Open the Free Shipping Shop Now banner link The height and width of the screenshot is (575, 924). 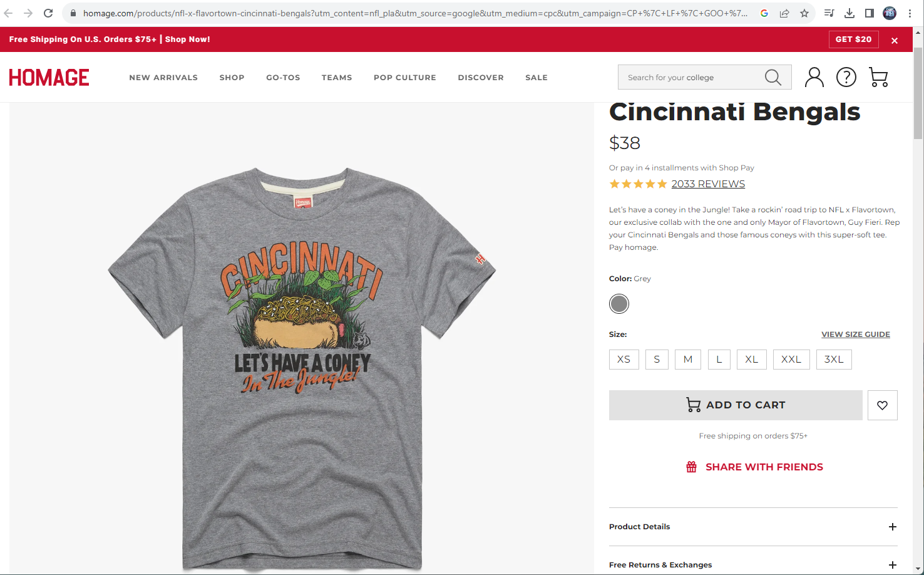[x=110, y=39]
